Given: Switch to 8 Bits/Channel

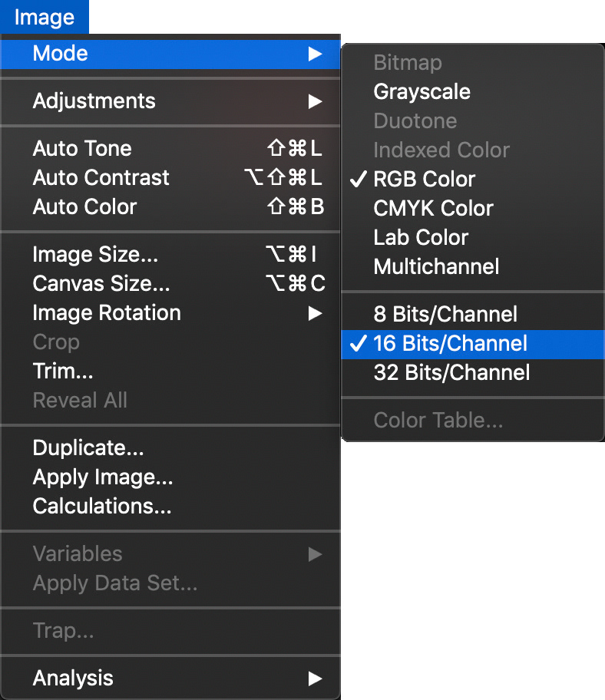Looking at the screenshot, I should pyautogui.click(x=445, y=315).
